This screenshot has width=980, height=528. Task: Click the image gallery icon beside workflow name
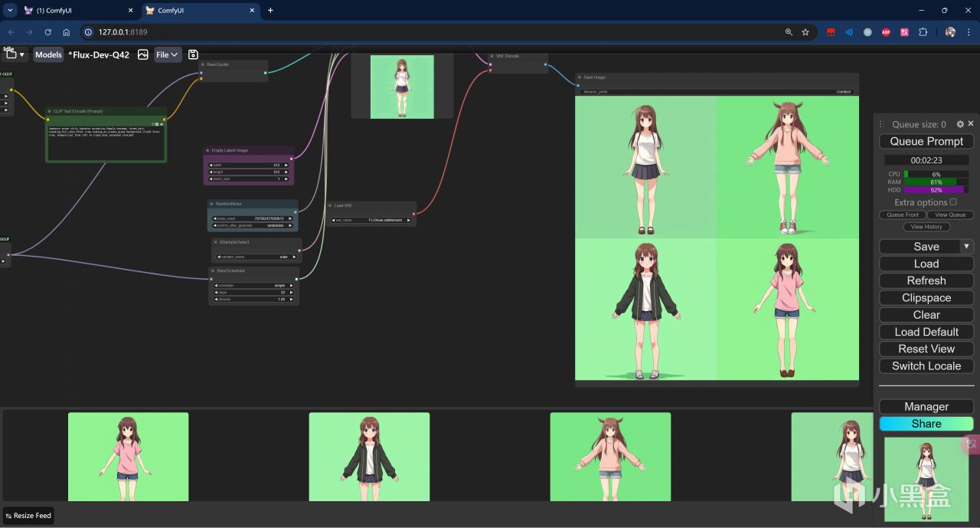tap(142, 54)
